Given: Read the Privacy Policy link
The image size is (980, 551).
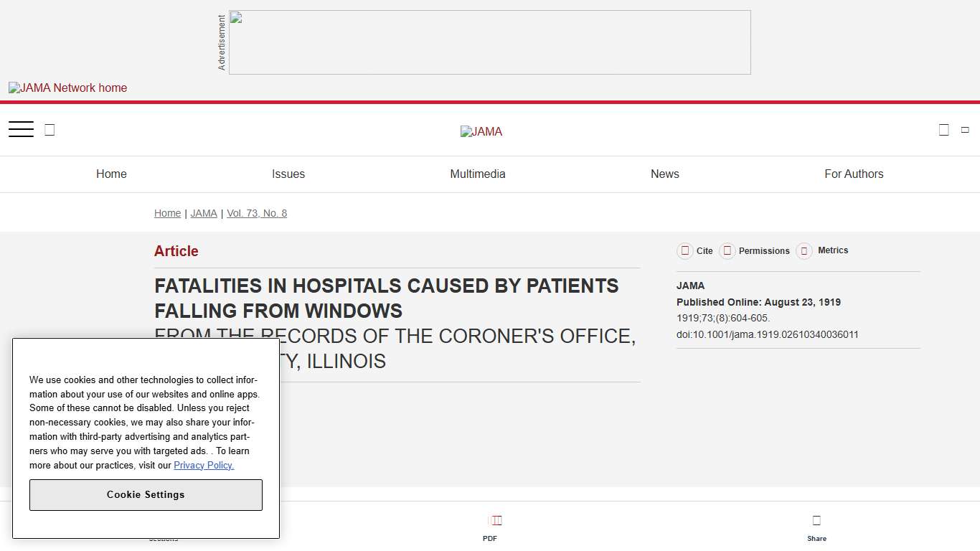Looking at the screenshot, I should pyautogui.click(x=204, y=465).
